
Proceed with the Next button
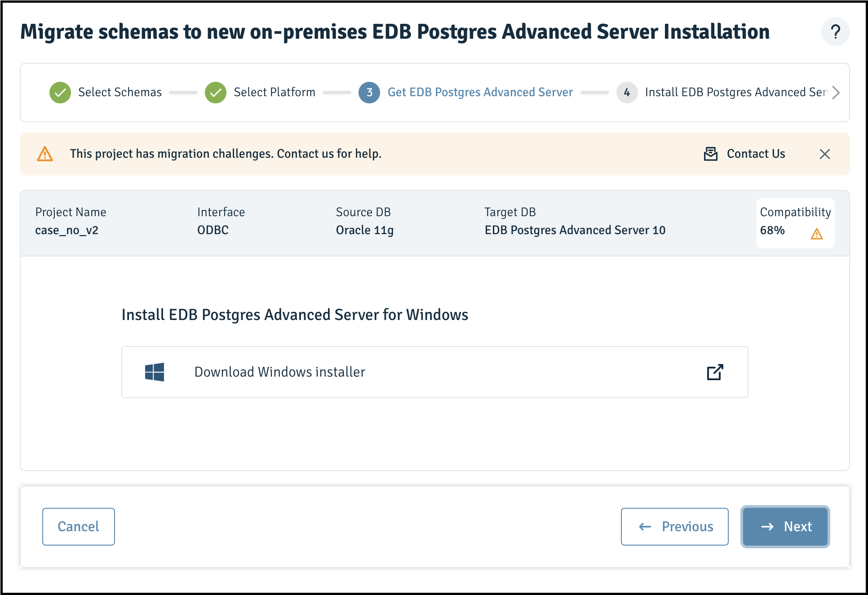click(785, 527)
